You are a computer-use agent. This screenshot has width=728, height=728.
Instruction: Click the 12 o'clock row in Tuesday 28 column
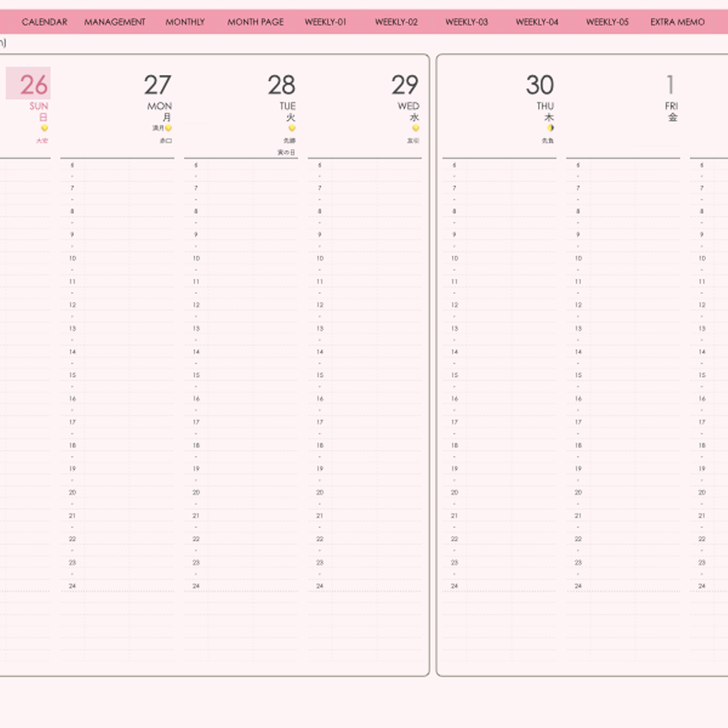[241, 305]
